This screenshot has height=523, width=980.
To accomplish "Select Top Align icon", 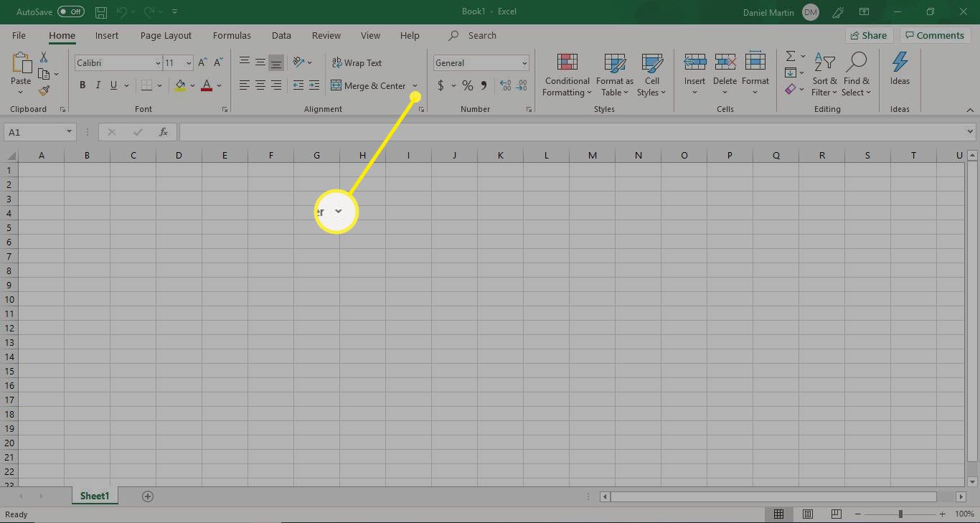I will pos(245,62).
